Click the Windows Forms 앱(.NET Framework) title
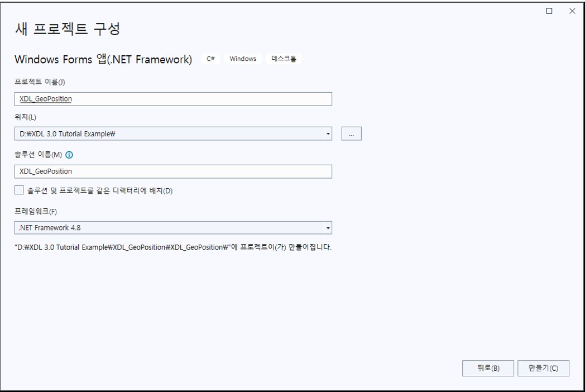 pyautogui.click(x=103, y=59)
